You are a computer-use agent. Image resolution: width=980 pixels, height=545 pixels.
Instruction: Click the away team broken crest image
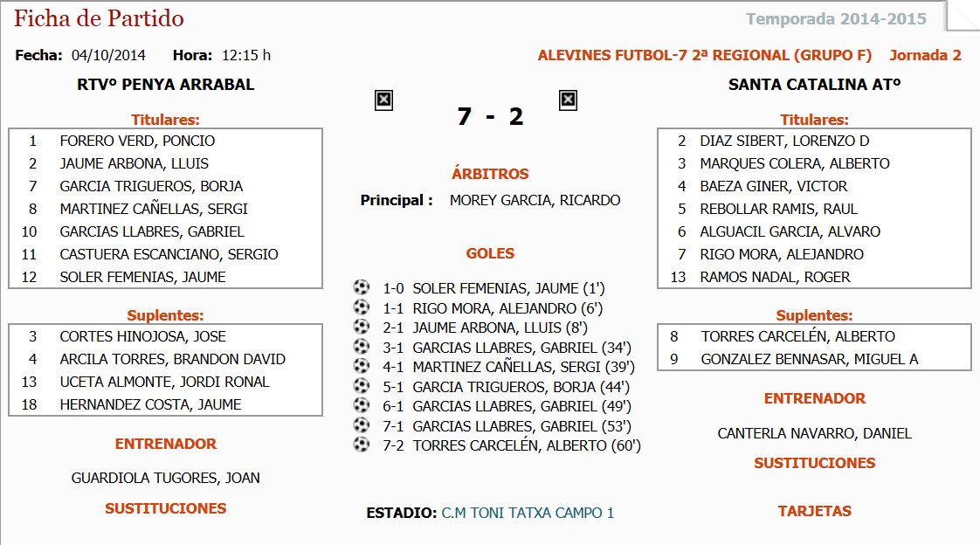click(x=568, y=100)
